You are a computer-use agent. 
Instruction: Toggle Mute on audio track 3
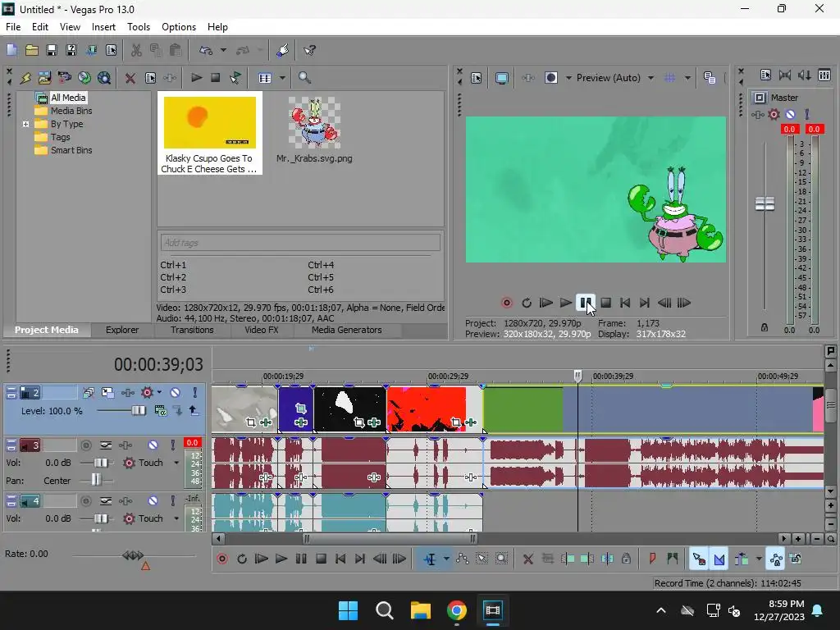pyautogui.click(x=153, y=445)
